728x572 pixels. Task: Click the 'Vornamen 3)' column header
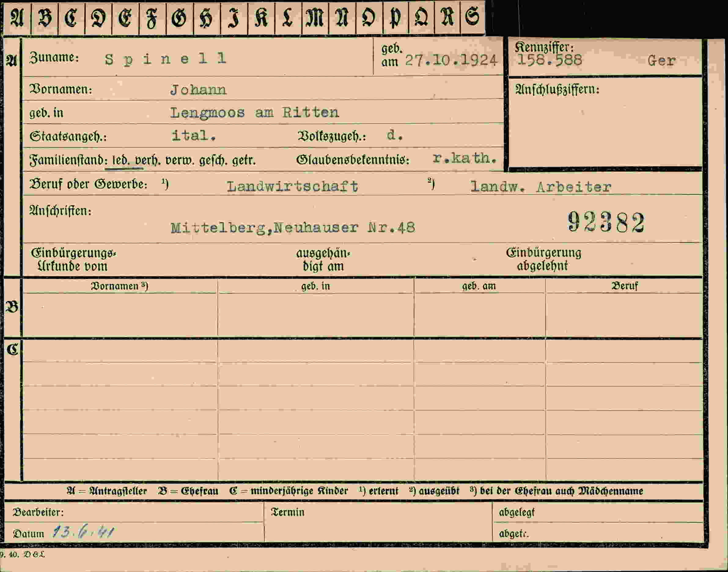(119, 286)
